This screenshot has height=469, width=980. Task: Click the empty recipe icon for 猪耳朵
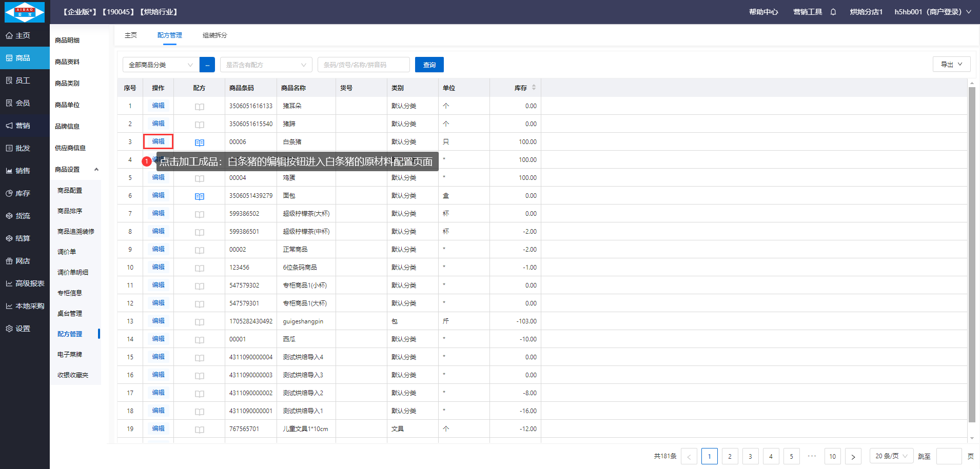click(200, 107)
